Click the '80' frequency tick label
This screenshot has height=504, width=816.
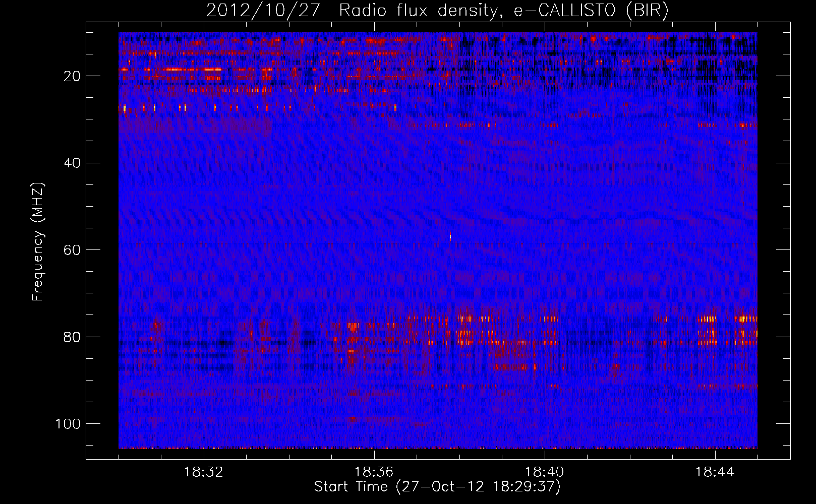click(x=72, y=337)
